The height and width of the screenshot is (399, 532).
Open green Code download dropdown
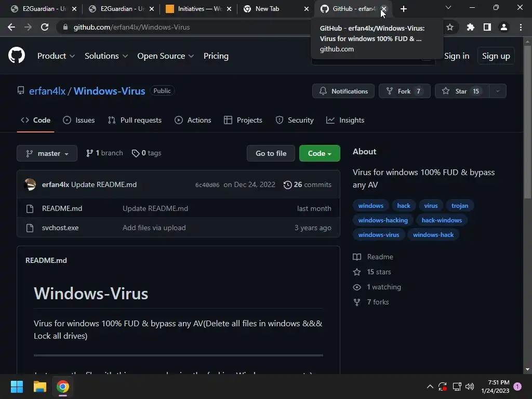(x=320, y=153)
